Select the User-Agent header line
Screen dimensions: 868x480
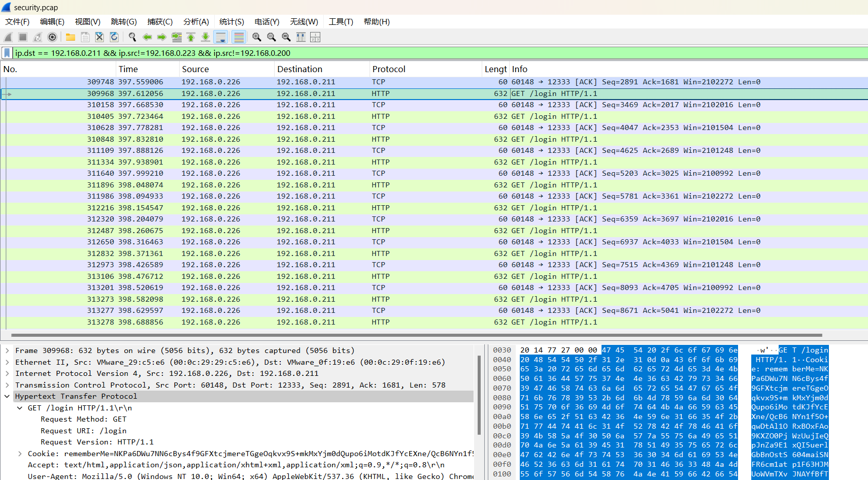(x=251, y=476)
